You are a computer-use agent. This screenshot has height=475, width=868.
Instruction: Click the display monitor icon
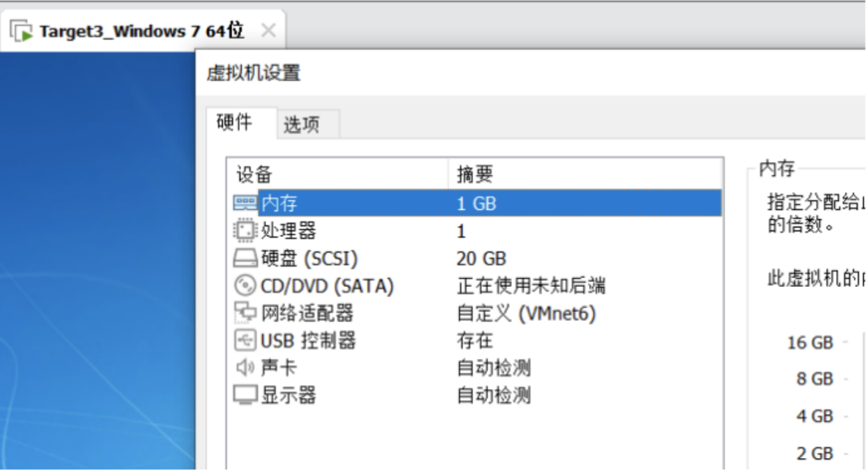(244, 395)
